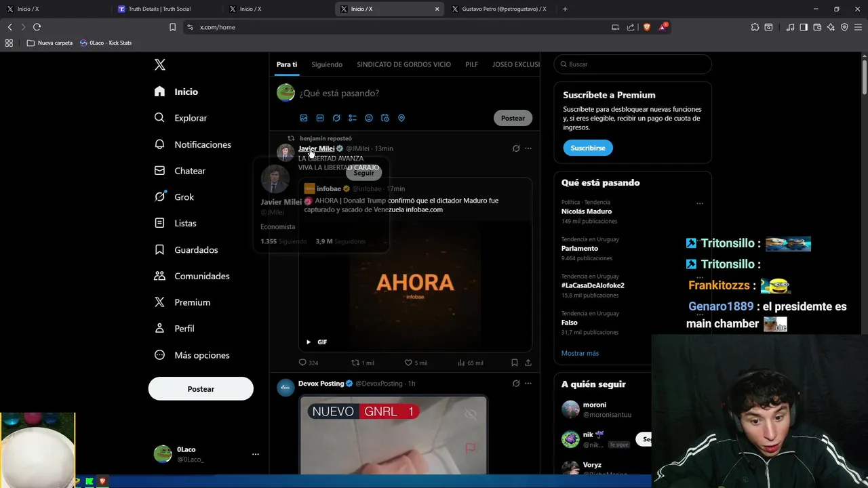Screen dimensions: 868x488
Task: Go back in the browser
Action: [9, 27]
